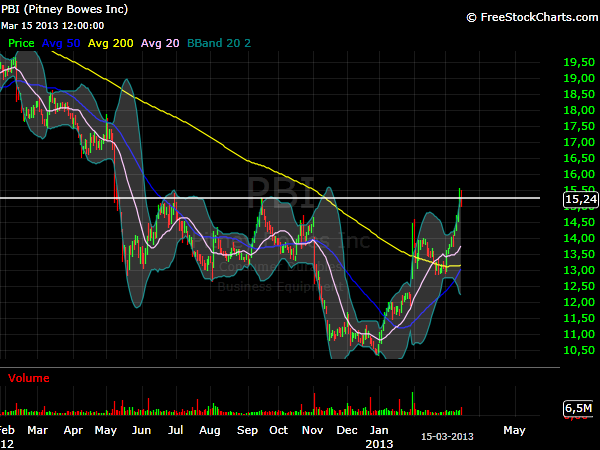
Task: Click the 10,50 price axis label
Action: coord(579,351)
